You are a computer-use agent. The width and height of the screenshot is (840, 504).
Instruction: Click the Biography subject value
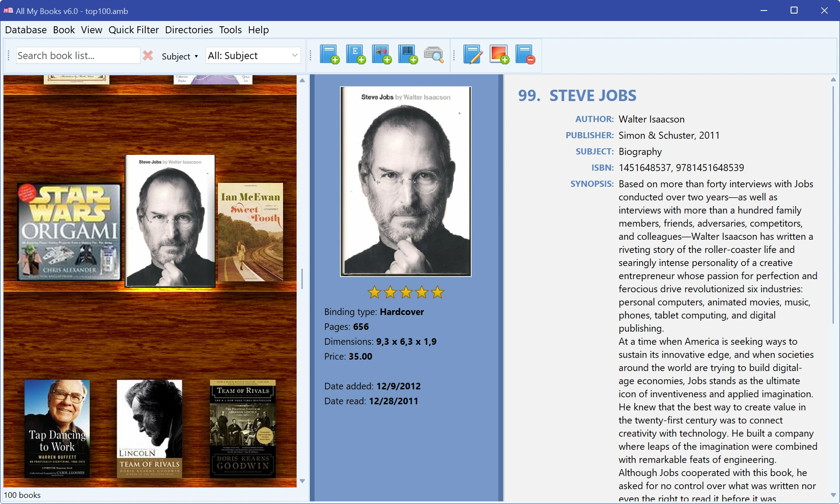[640, 151]
